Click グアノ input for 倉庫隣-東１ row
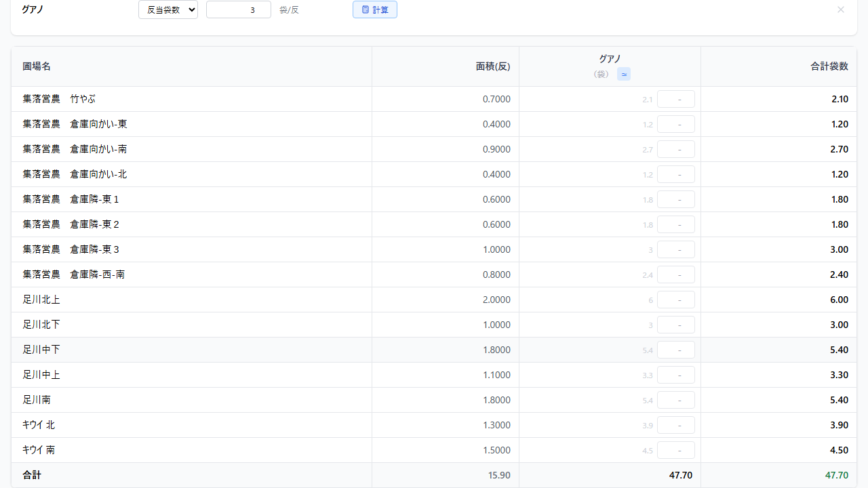Image resolution: width=868 pixels, height=488 pixels. (675, 199)
